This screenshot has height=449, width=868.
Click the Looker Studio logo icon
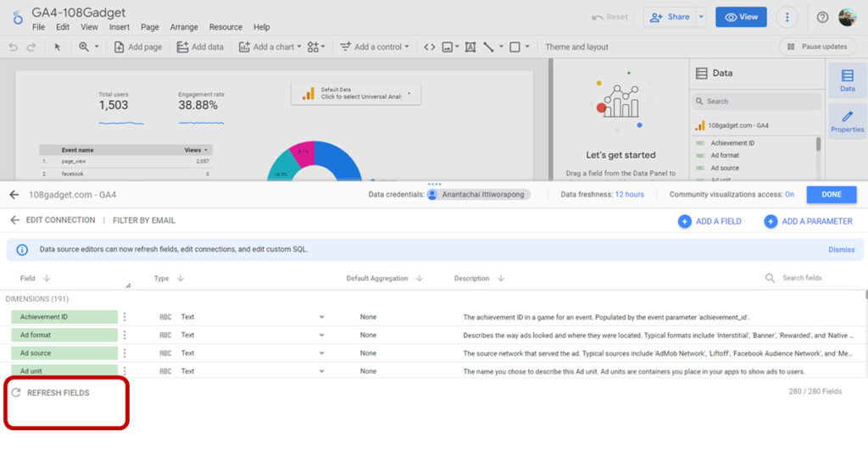[x=18, y=17]
